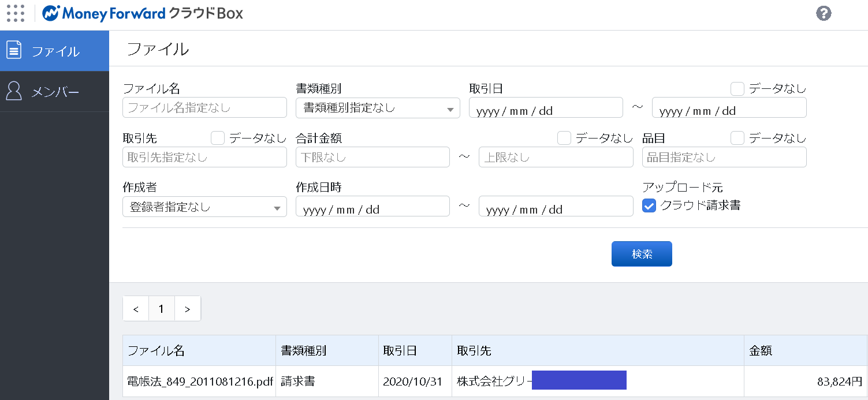Uncheck the クラウド請求書 checkbox
This screenshot has height=400, width=868.
pyautogui.click(x=649, y=205)
